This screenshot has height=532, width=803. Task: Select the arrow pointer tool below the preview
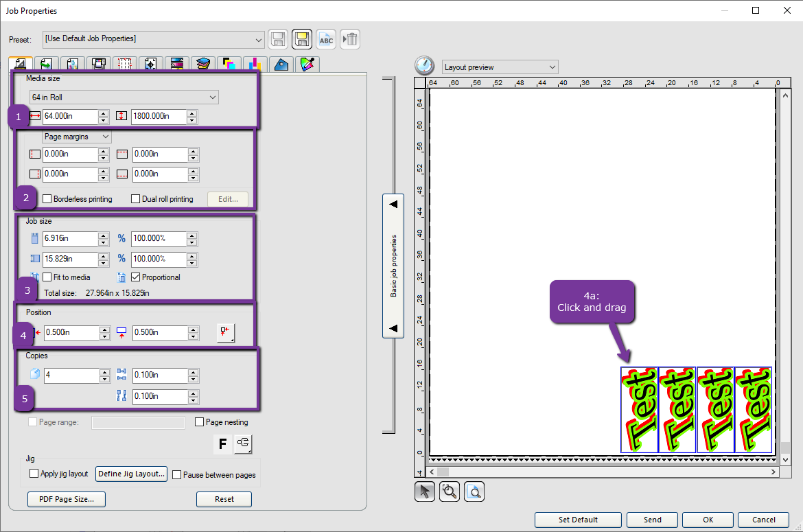click(x=424, y=491)
